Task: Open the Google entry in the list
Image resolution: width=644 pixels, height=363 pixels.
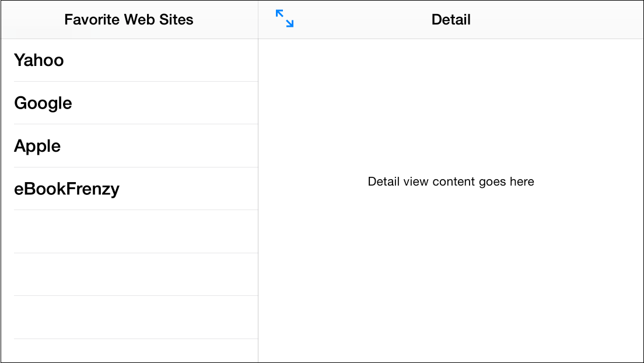Action: coord(43,103)
